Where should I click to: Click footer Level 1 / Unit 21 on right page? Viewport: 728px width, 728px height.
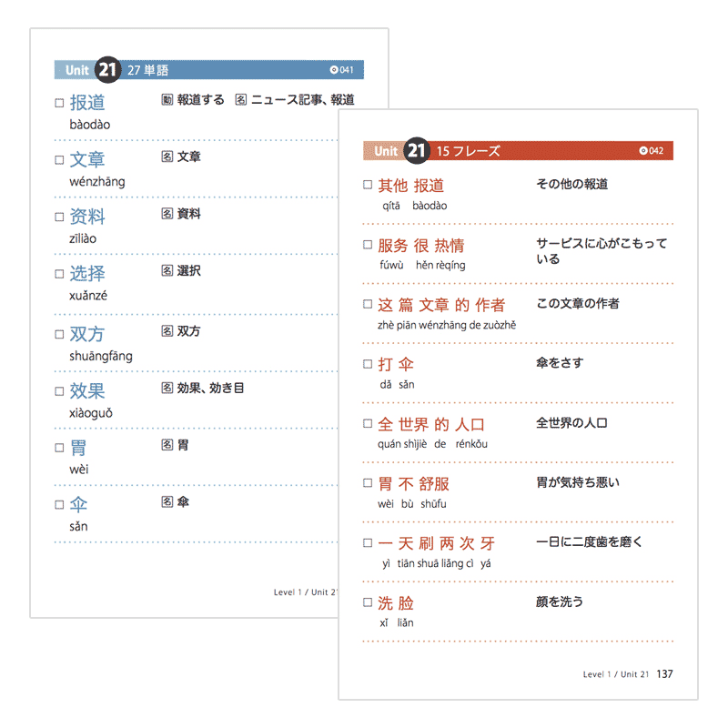tap(616, 674)
